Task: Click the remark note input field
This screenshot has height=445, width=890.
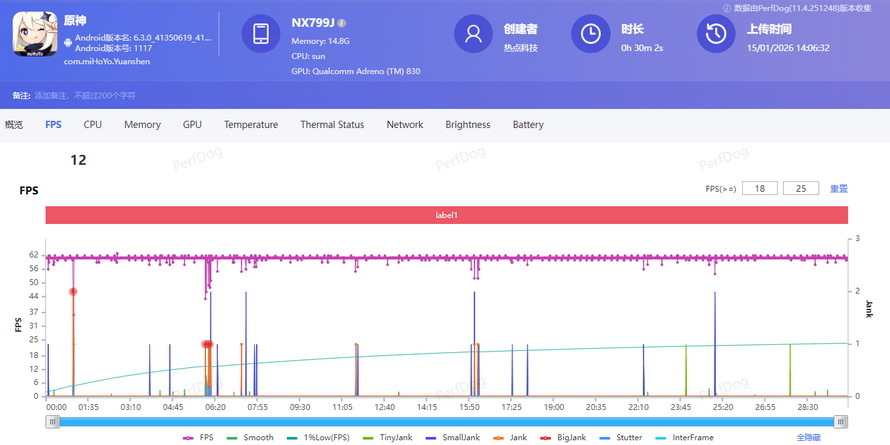Action: [85, 95]
